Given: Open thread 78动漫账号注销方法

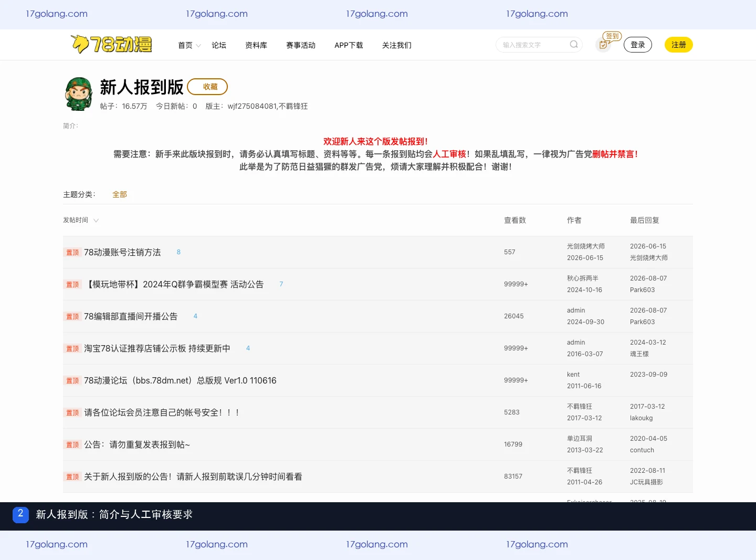Looking at the screenshot, I should coord(122,252).
